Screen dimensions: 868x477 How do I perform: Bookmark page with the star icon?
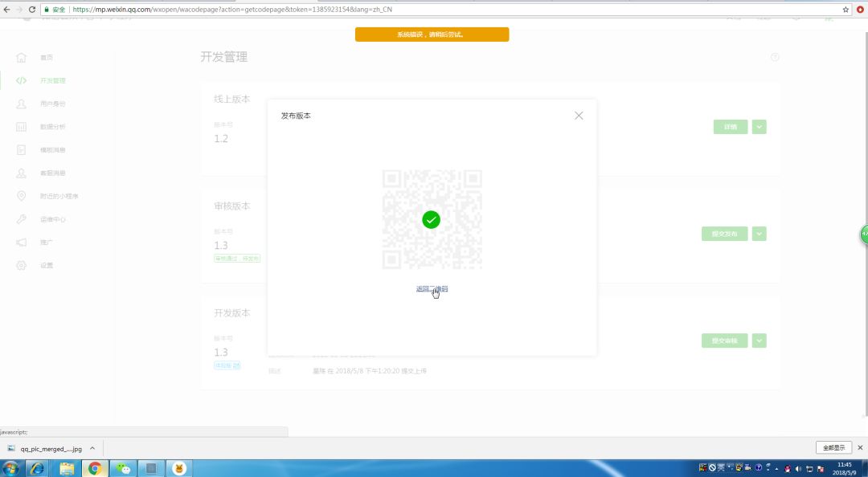845,10
